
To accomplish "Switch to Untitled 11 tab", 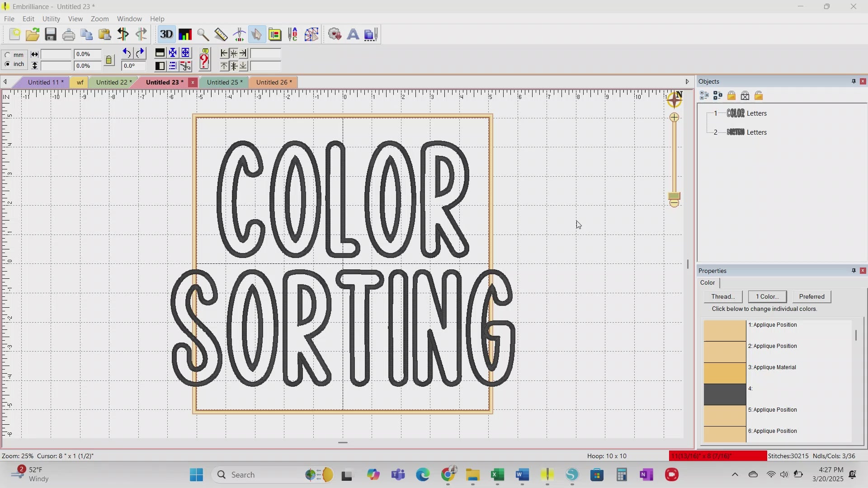I will coord(45,82).
